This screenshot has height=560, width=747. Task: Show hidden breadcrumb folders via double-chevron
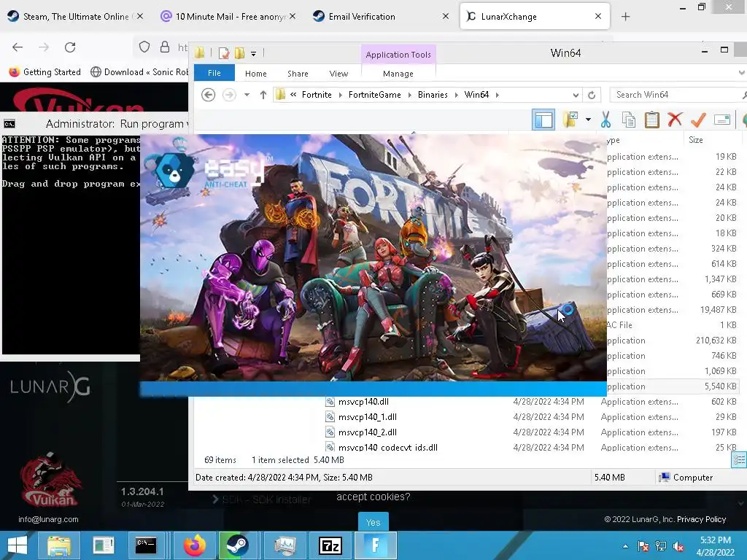pos(293,95)
